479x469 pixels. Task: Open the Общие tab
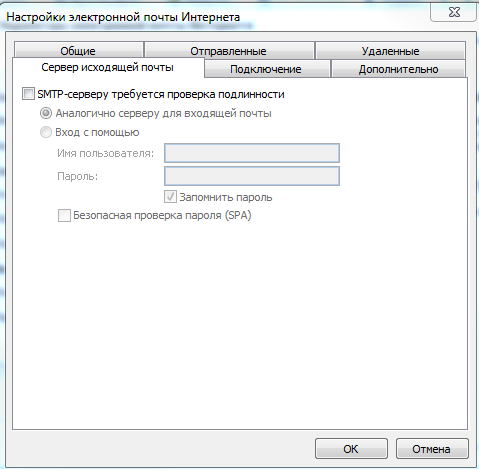pos(79,51)
